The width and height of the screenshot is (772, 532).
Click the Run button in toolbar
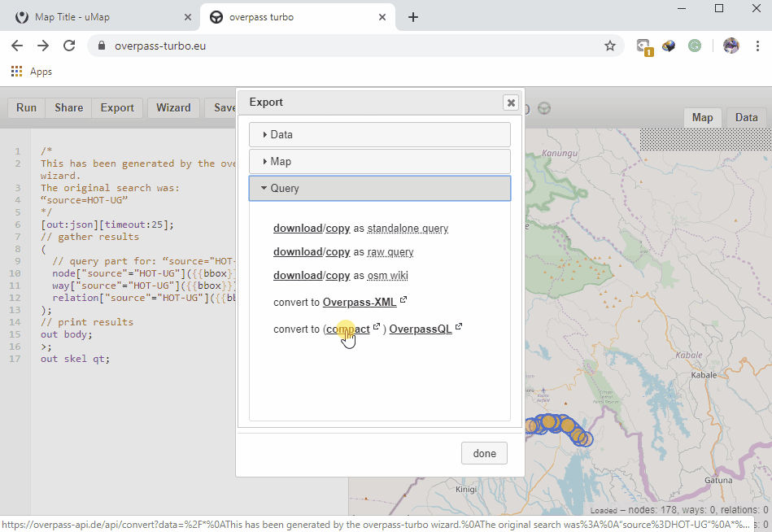pyautogui.click(x=26, y=107)
